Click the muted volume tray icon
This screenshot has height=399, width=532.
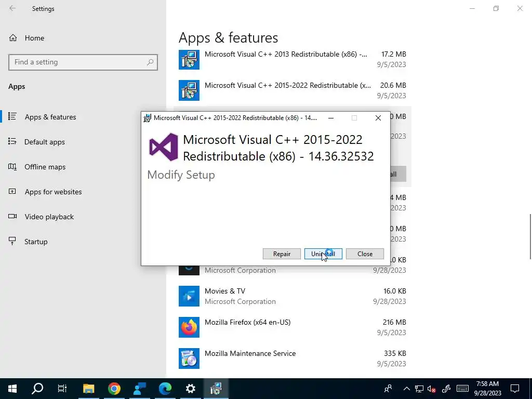click(x=432, y=389)
